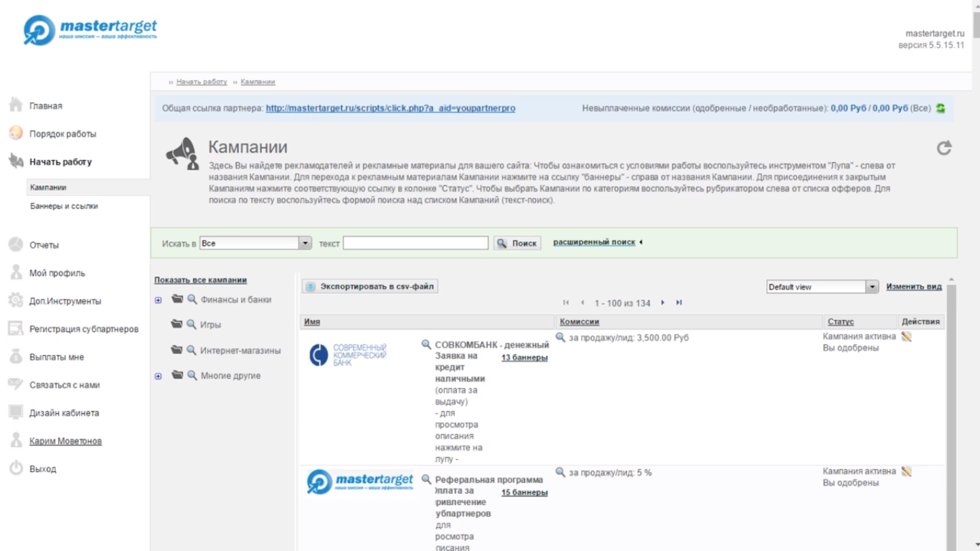Click the reload icon right of the Кампании heading
The image size is (980, 551).
944,148
